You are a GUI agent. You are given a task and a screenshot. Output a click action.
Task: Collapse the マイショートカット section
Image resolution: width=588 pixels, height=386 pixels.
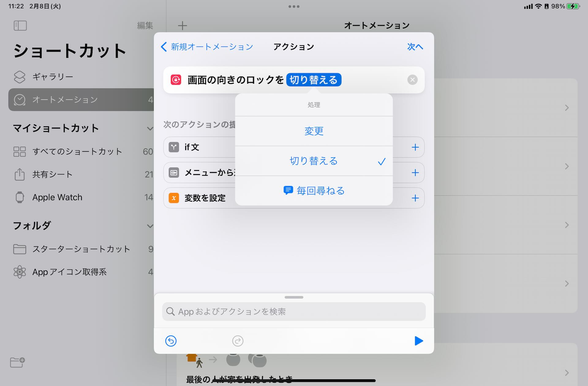[150, 129]
